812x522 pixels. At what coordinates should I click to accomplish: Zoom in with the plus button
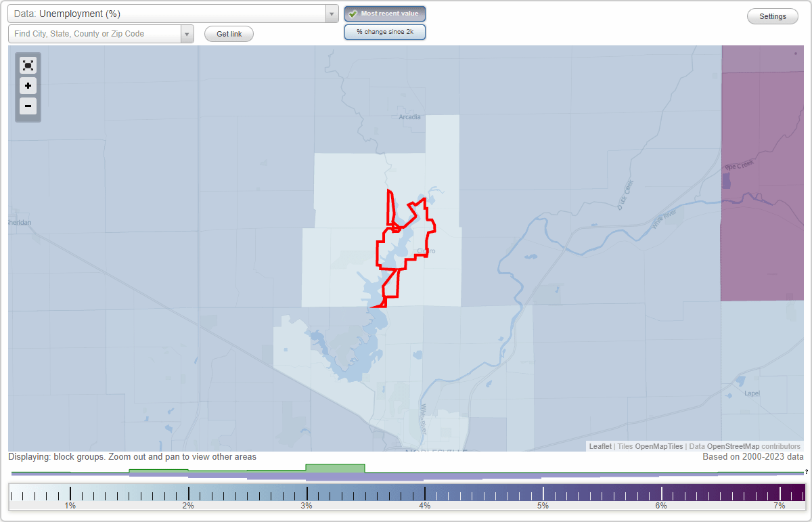(28, 86)
